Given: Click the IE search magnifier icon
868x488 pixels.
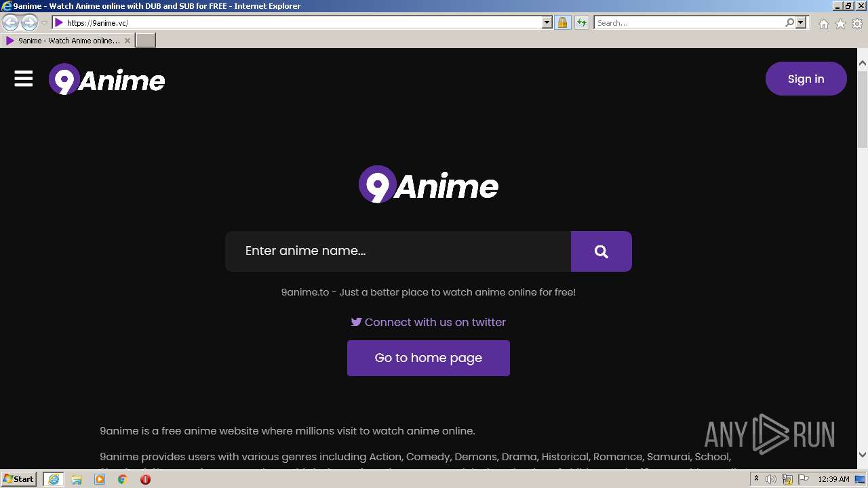Looking at the screenshot, I should (789, 22).
